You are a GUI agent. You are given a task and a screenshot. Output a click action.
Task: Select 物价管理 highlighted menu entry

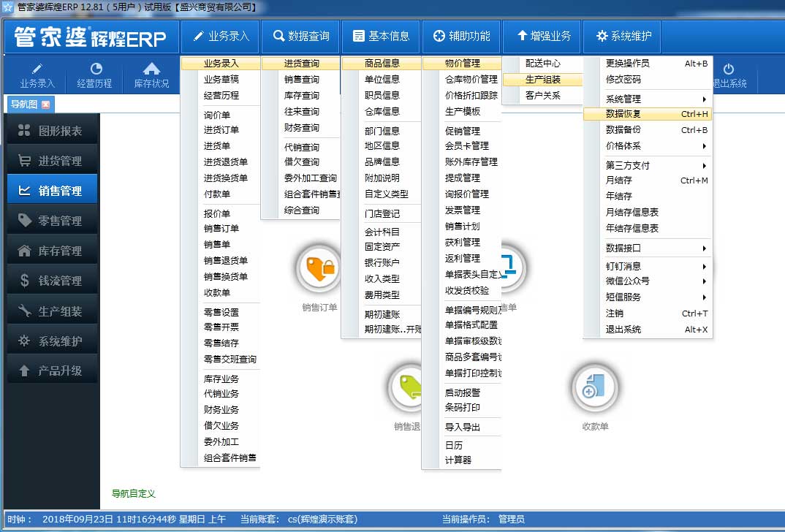coord(462,64)
